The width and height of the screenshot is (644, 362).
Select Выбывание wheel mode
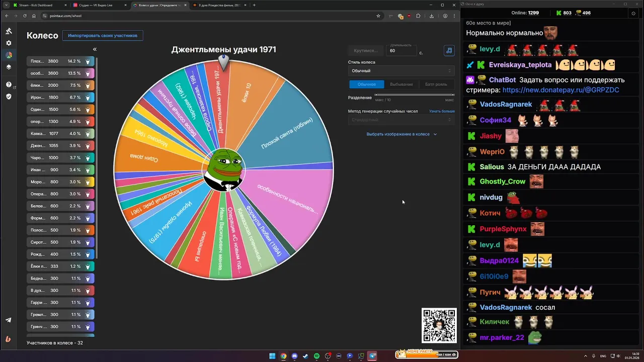(x=401, y=84)
